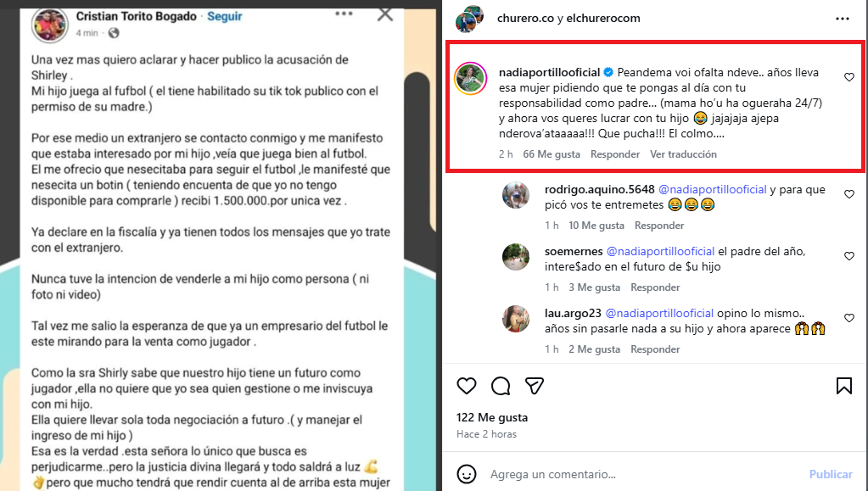Click Seguir next to Cristian Torito Bogado

pyautogui.click(x=225, y=17)
